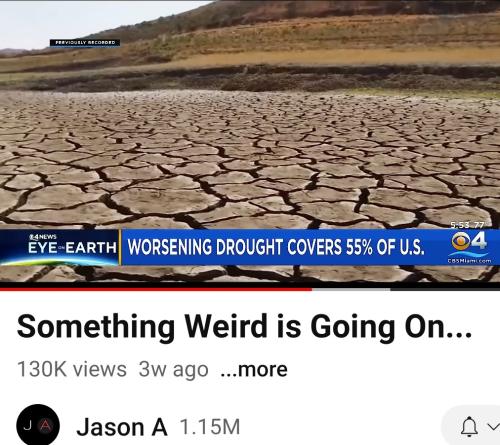Click the Previously Recorded label
This screenshot has width=500, height=445.
coord(85,43)
